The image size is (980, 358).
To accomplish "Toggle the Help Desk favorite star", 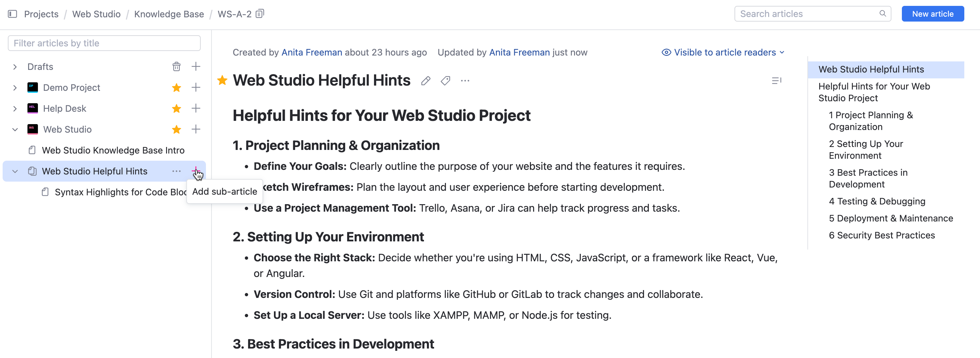I will [x=176, y=109].
